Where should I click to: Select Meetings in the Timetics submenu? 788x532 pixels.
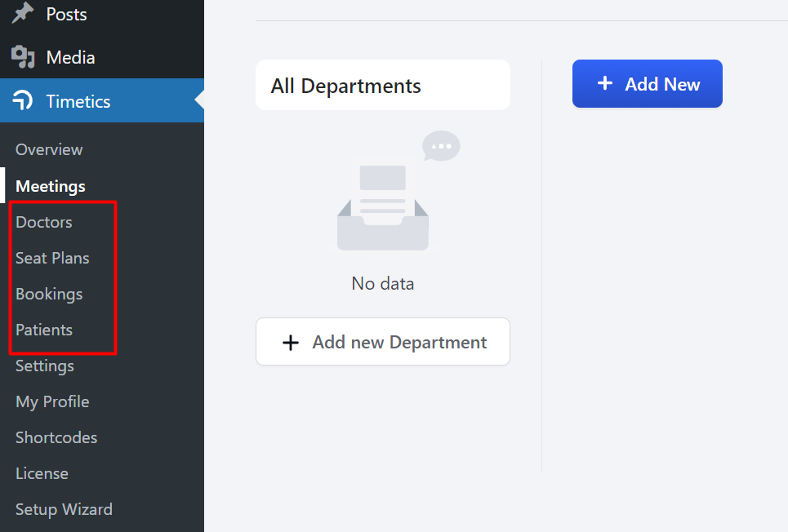click(x=51, y=186)
